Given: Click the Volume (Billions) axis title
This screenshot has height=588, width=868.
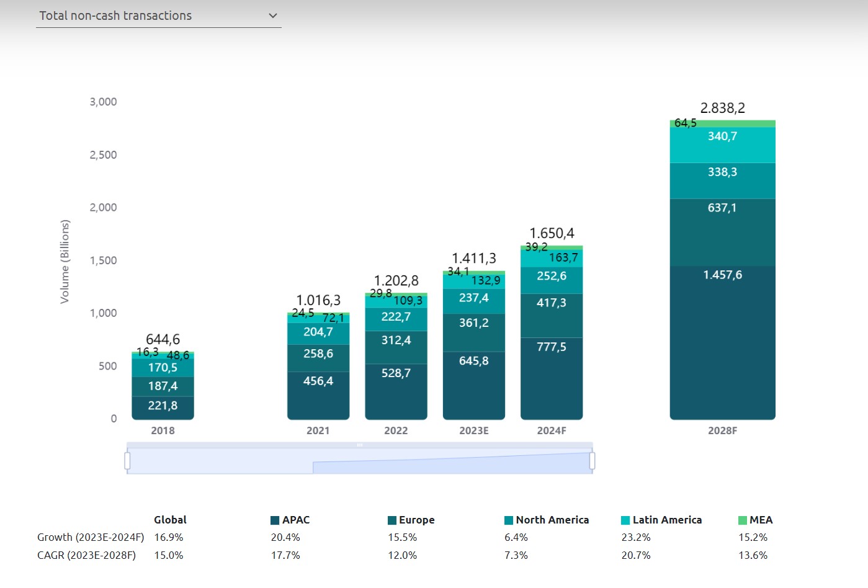Looking at the screenshot, I should point(65,262).
